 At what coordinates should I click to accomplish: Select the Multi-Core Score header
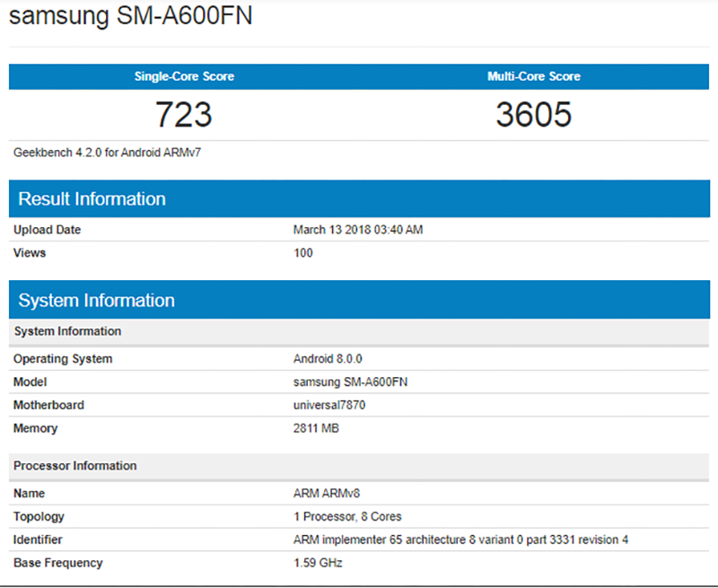(534, 76)
